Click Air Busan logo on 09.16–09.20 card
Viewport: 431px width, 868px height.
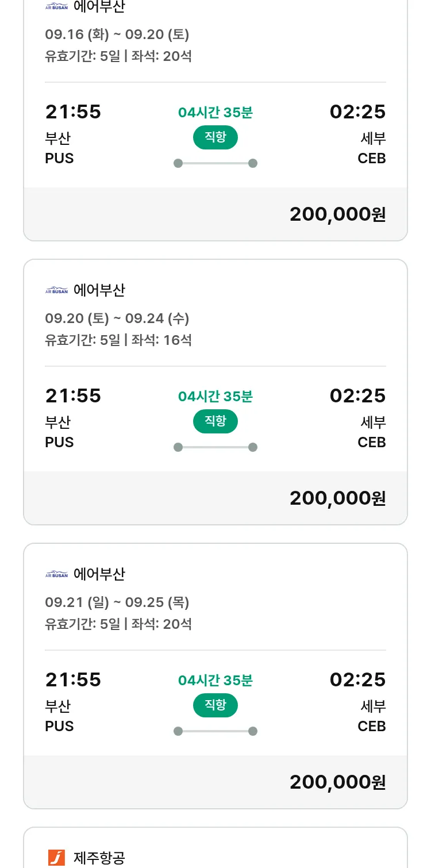point(56,7)
